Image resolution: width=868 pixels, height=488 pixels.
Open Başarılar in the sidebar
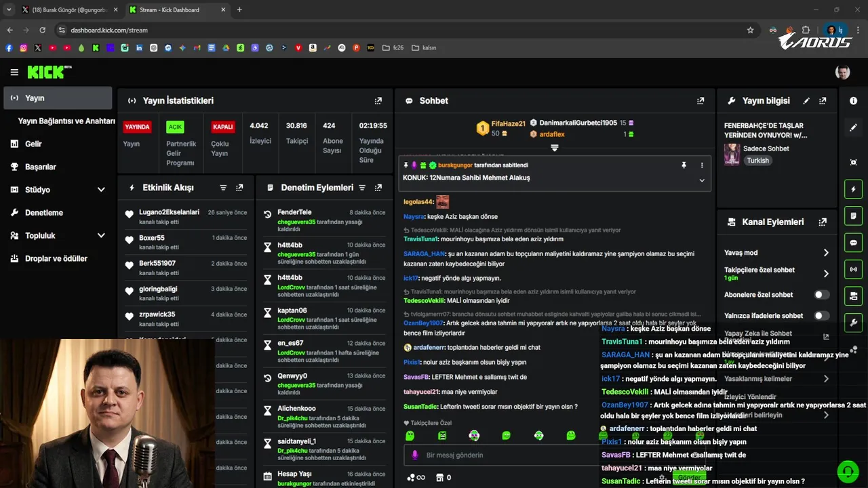58,167
